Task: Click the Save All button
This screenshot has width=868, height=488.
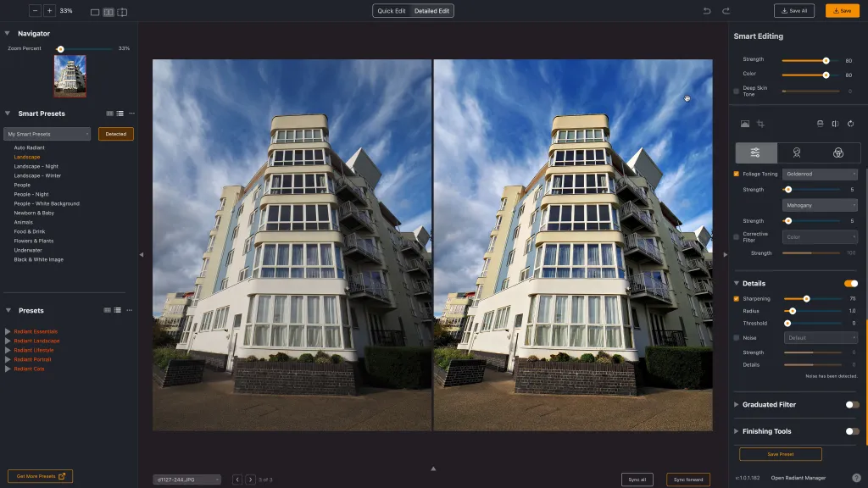Action: pos(793,11)
